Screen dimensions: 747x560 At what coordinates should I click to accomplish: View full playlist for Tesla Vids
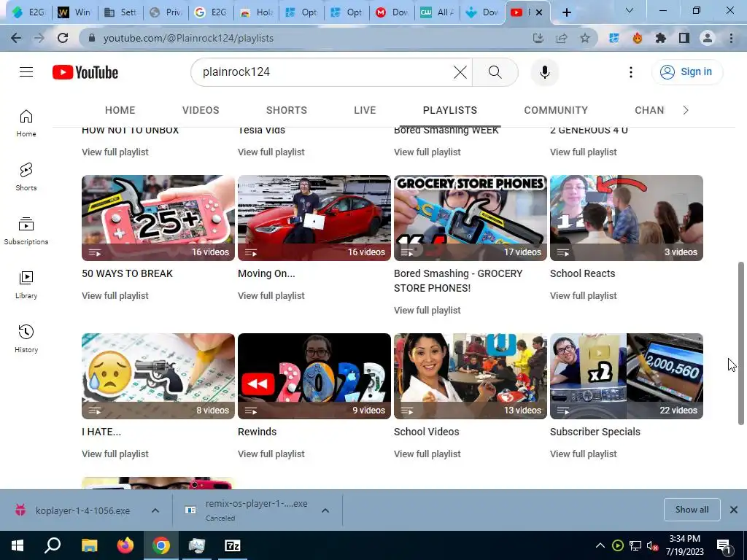pyautogui.click(x=271, y=152)
